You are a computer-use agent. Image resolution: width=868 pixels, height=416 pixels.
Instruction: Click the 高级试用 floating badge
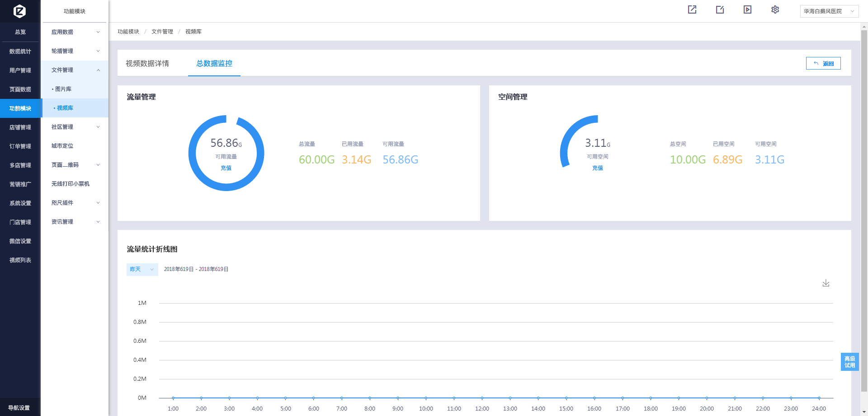pos(849,362)
